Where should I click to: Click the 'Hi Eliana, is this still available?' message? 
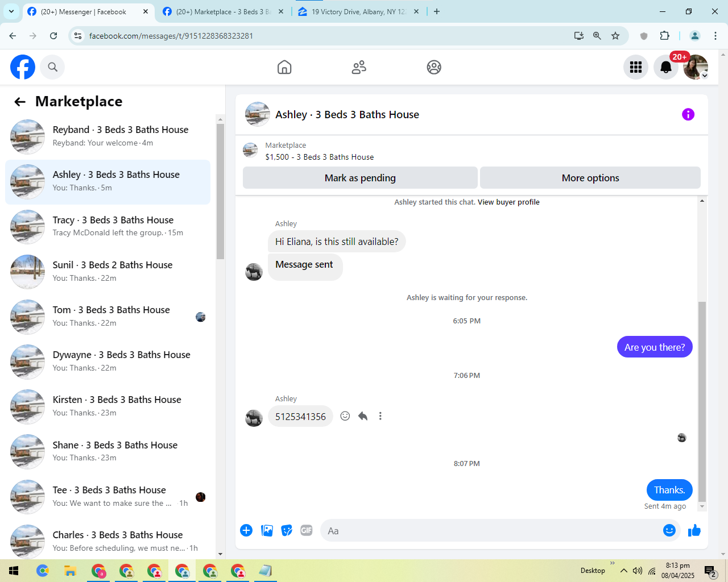coord(337,242)
